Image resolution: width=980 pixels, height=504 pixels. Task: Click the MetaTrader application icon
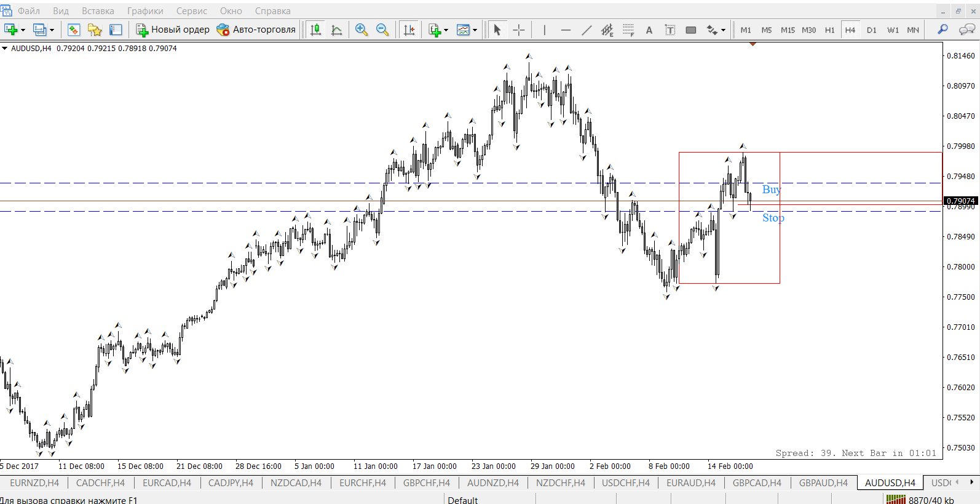pos(6,10)
